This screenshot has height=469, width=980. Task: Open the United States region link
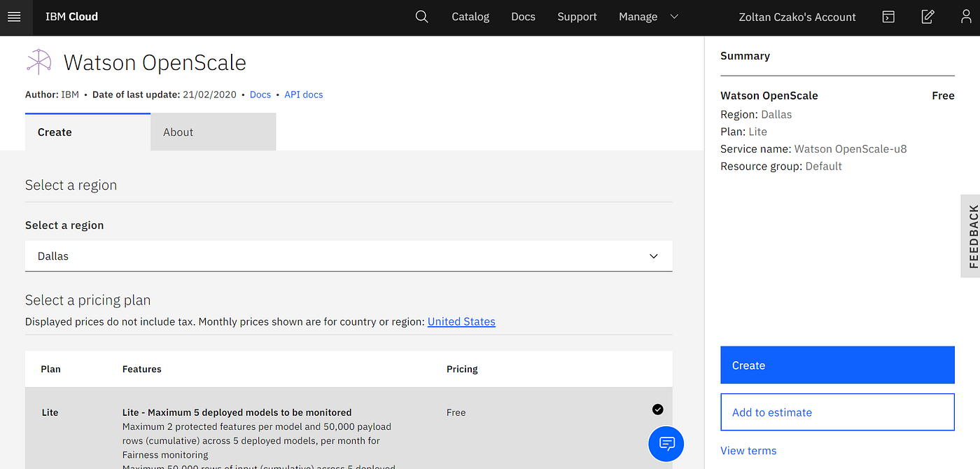pyautogui.click(x=461, y=321)
